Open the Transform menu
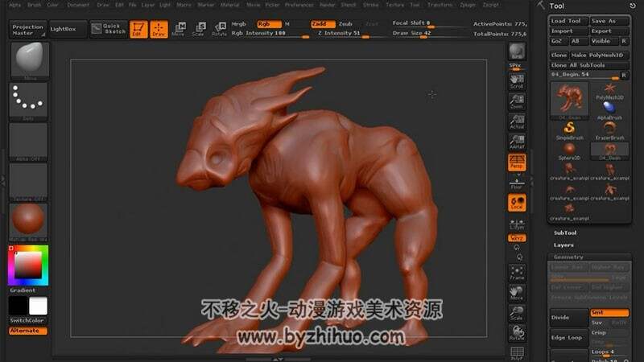 pos(440,5)
